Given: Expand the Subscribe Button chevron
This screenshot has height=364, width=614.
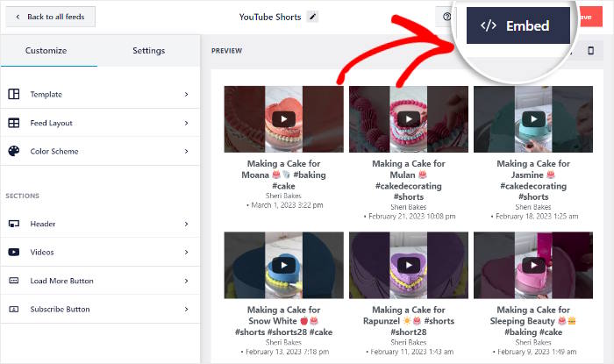Looking at the screenshot, I should [186, 310].
